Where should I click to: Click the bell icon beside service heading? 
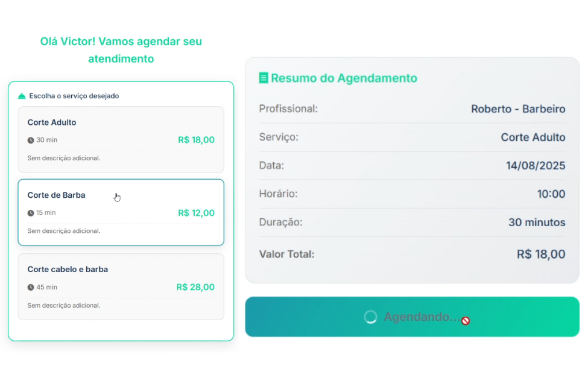22,96
